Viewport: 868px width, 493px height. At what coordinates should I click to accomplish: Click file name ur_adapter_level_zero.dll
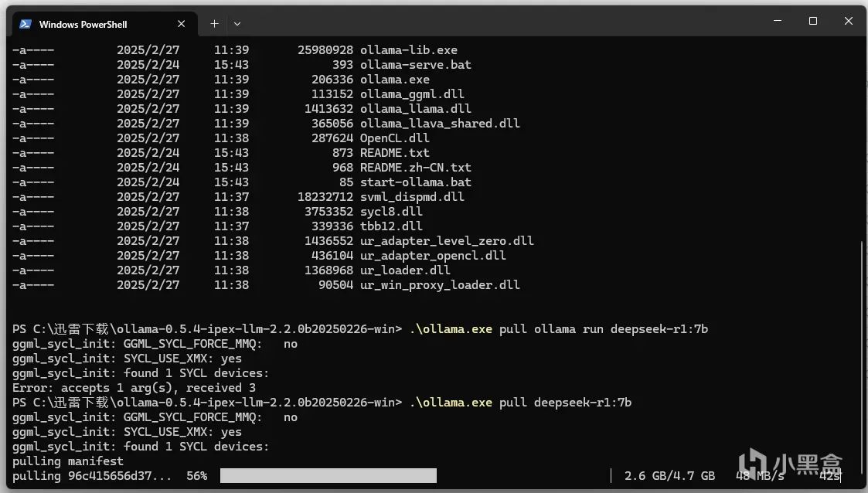click(447, 240)
